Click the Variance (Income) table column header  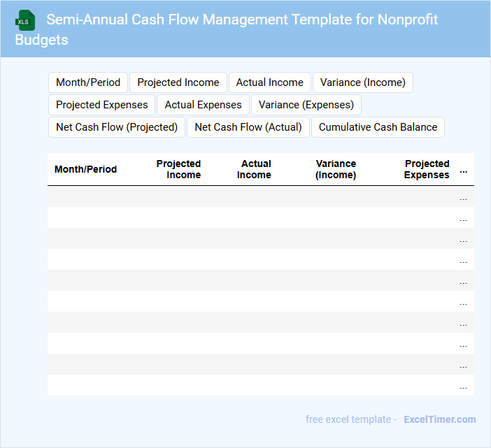336,169
